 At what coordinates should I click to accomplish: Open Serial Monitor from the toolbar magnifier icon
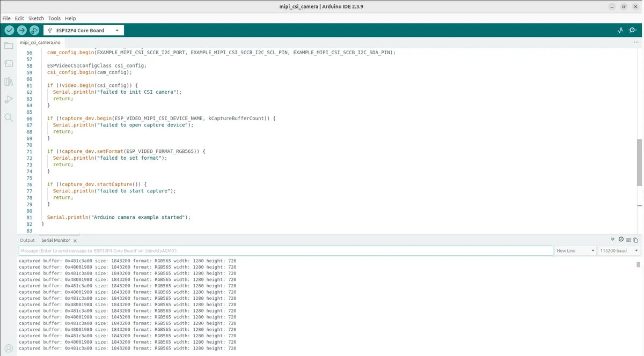(x=633, y=31)
